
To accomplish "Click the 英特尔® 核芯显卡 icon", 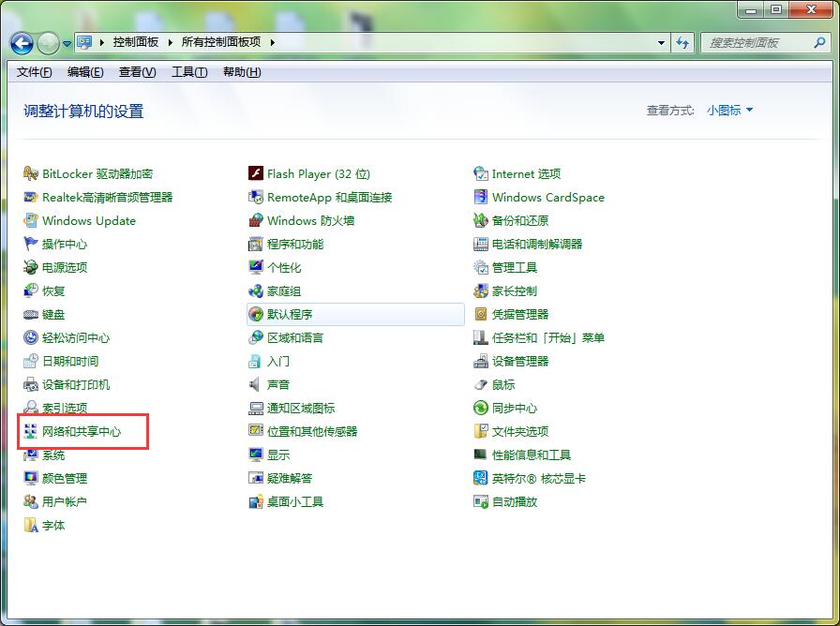I will point(481,478).
